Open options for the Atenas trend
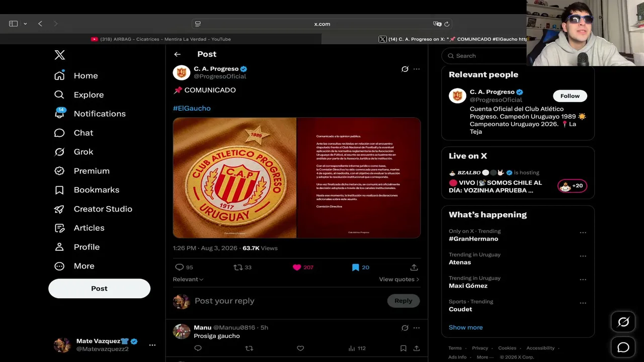Screen dimensions: 644x362 click(x=583, y=256)
